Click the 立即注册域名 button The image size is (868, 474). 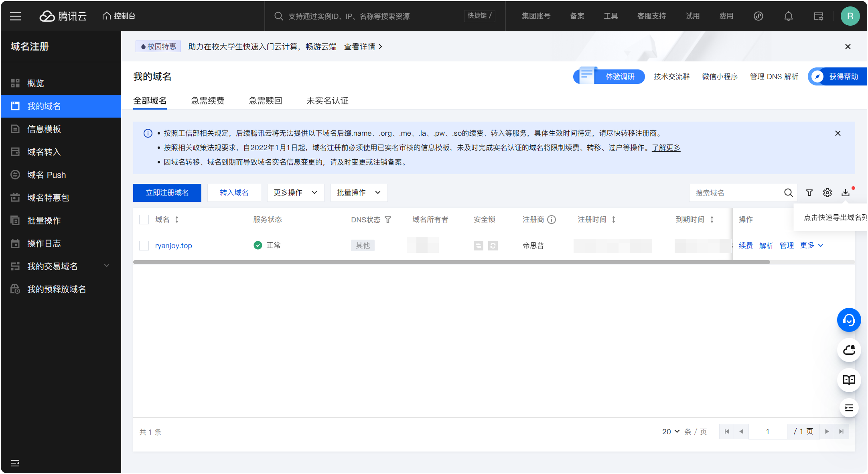click(167, 193)
